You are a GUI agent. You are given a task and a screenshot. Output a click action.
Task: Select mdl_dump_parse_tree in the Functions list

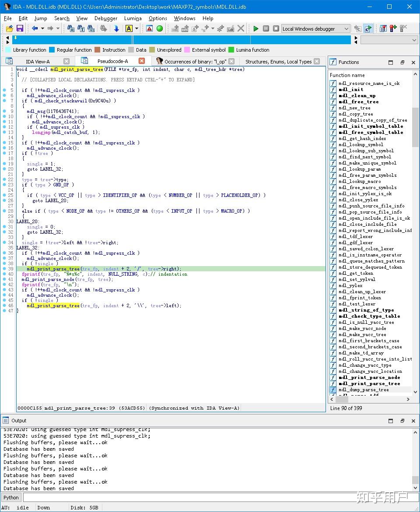(x=363, y=389)
